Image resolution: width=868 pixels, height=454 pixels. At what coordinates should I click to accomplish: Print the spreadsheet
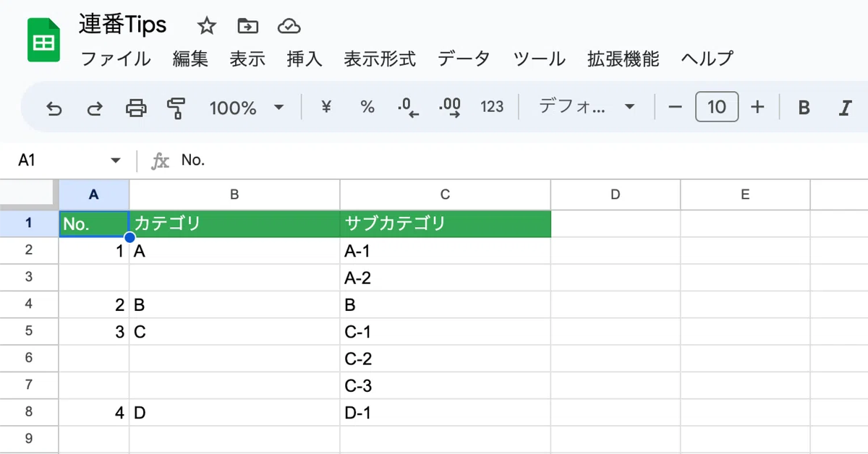(x=135, y=108)
